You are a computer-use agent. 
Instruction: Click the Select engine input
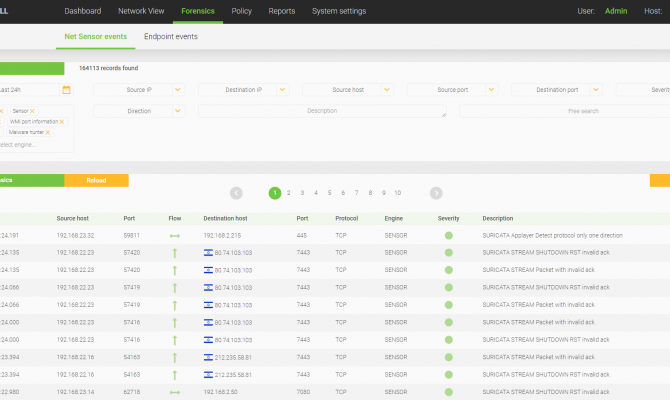[x=18, y=145]
